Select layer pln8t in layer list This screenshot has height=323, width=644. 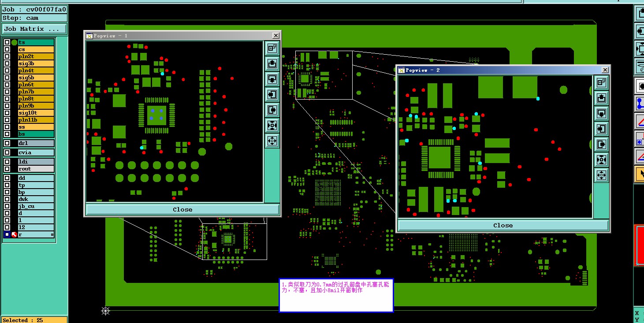pos(36,99)
